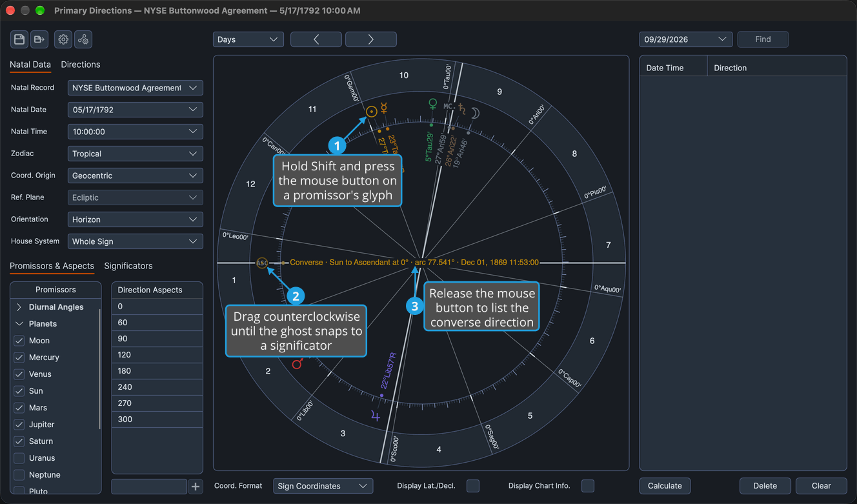Click the export icon beside save
This screenshot has width=857, height=504.
tap(39, 39)
